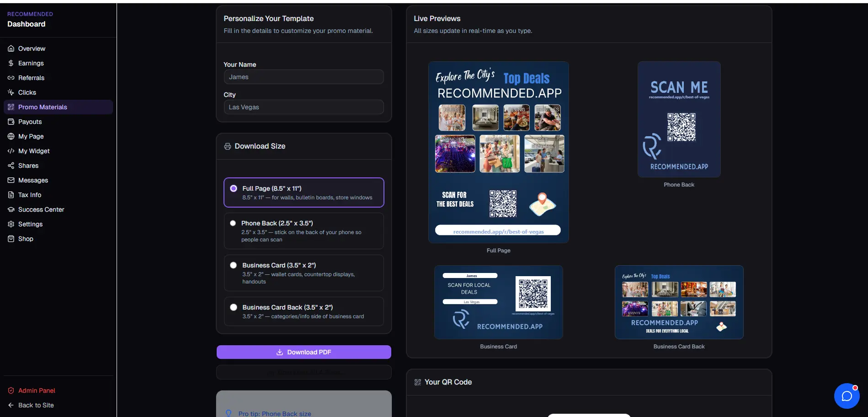Screen dimensions: 868x417
Task: Open Overview in the sidebar
Action: click(x=58, y=48)
